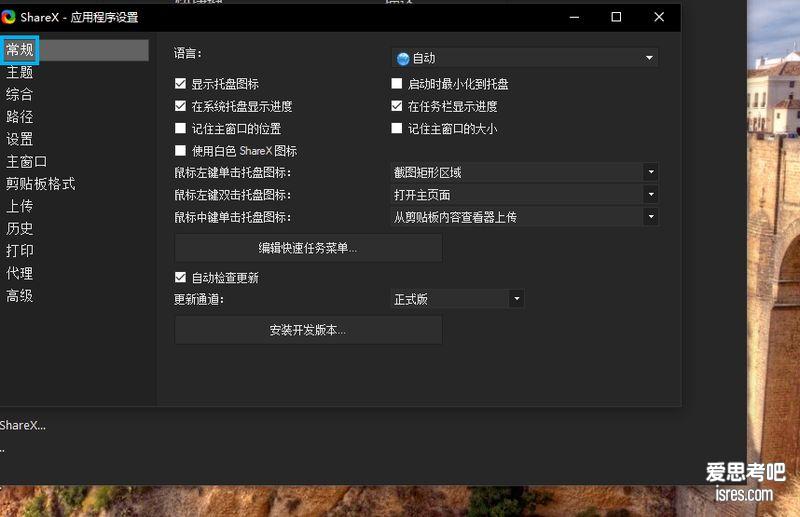Open the 上传 settings tab
Screen dimensions: 800x517
tap(20, 206)
